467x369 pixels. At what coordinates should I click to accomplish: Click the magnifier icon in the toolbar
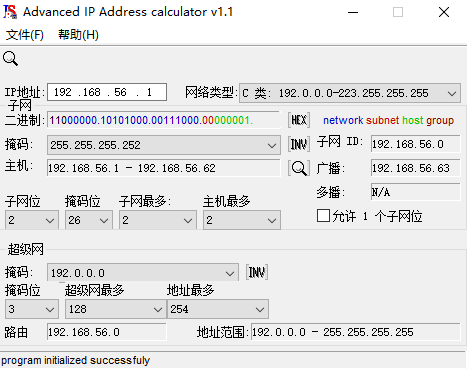pos(10,59)
